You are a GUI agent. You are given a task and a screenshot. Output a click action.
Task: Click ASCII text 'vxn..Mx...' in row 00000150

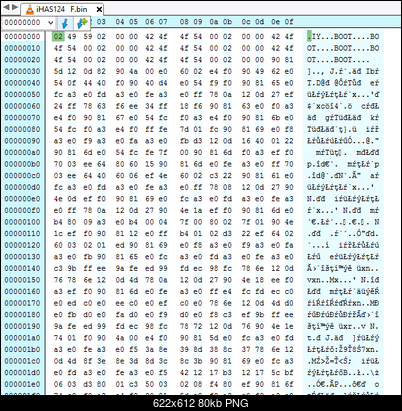coord(330,280)
